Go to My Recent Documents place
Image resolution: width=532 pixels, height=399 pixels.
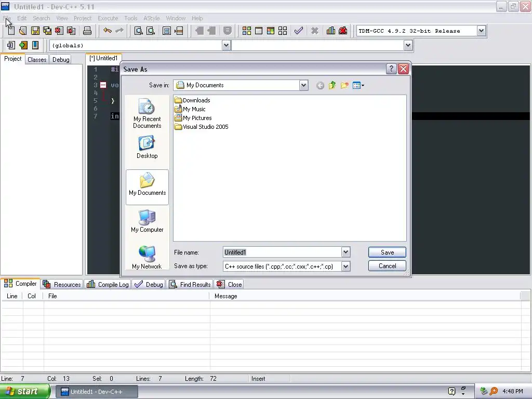pyautogui.click(x=147, y=113)
